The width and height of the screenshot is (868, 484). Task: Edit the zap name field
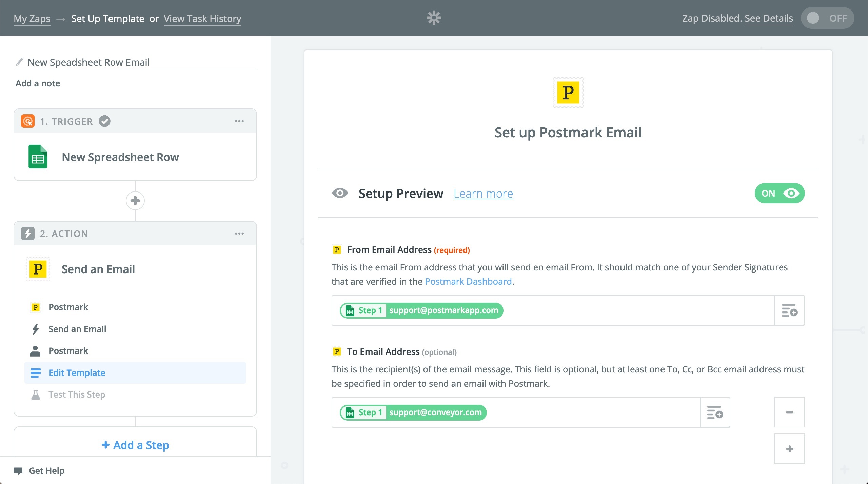[136, 62]
